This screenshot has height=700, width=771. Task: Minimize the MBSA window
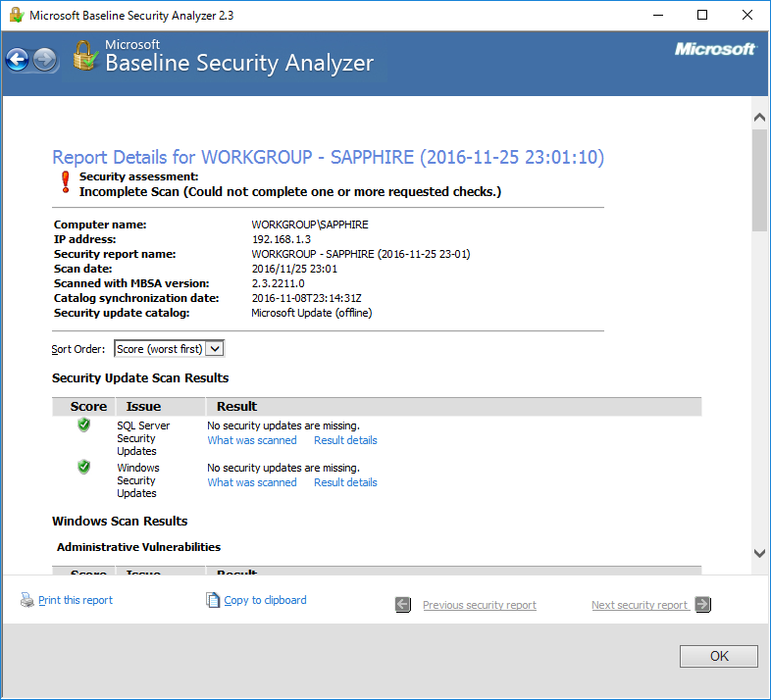click(658, 16)
